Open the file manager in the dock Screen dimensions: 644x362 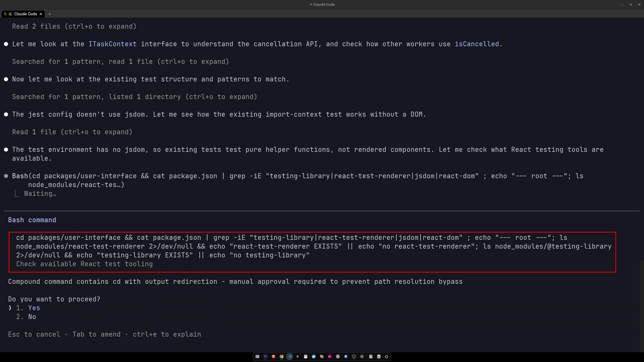(257, 357)
